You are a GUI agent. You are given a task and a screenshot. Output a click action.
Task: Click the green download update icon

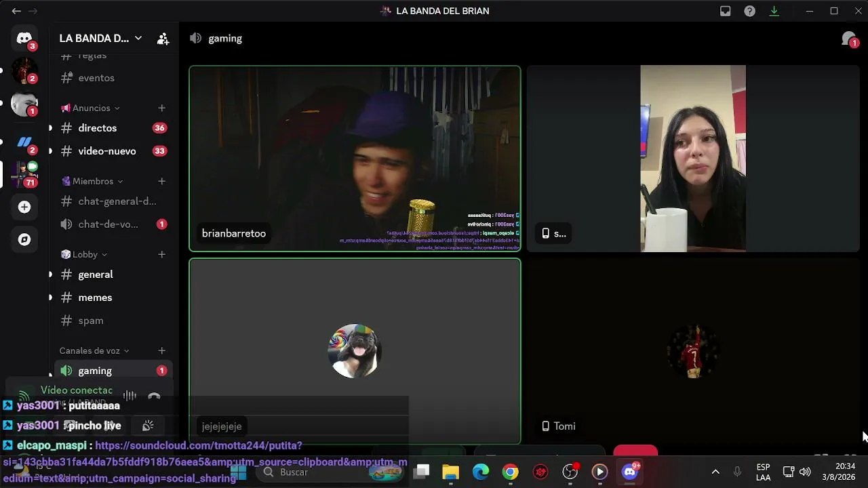774,11
